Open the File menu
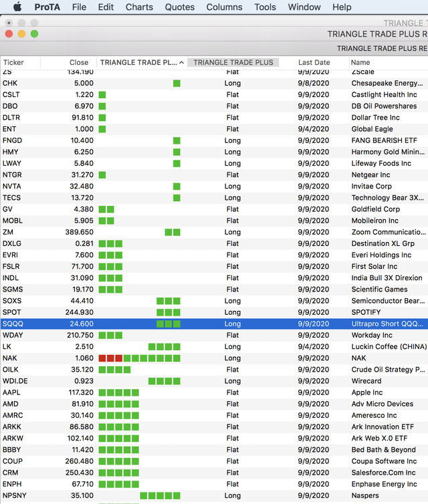 tap(79, 7)
